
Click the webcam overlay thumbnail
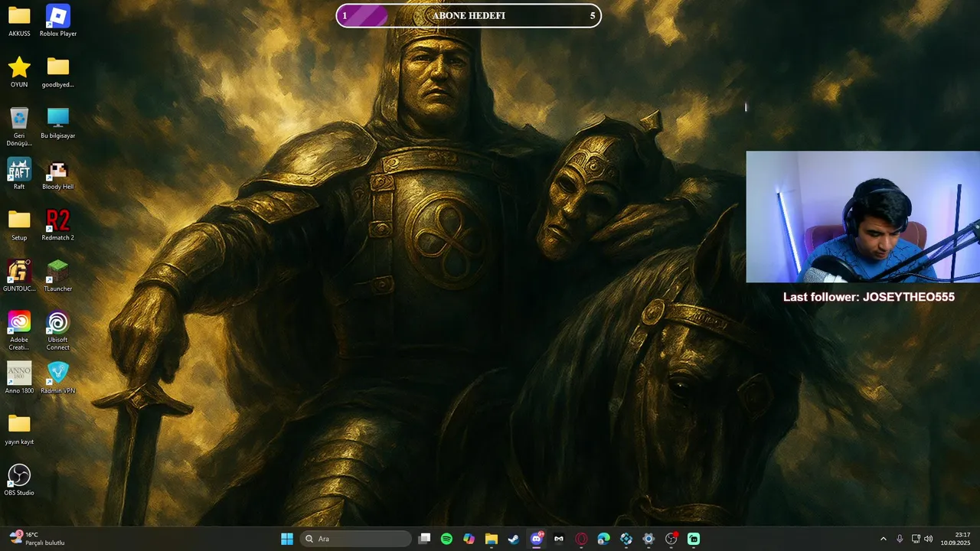[863, 217]
